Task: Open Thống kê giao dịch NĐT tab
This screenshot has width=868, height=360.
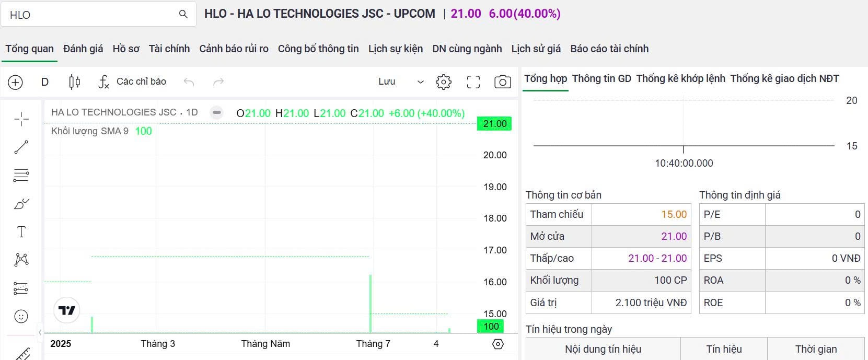Action: pos(784,79)
